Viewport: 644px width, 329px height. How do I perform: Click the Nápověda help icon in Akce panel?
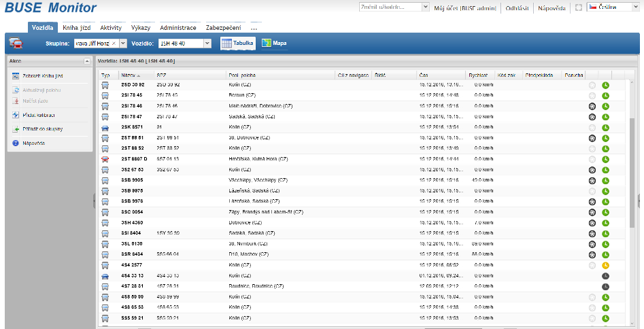coord(16,143)
